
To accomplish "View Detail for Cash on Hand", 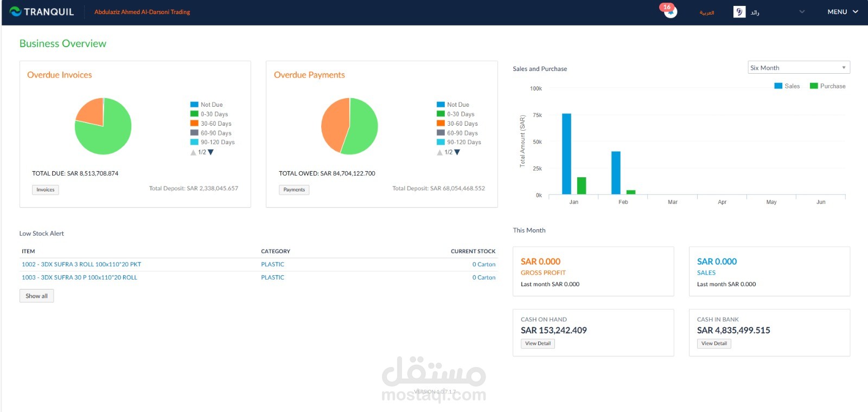I will pyautogui.click(x=538, y=344).
